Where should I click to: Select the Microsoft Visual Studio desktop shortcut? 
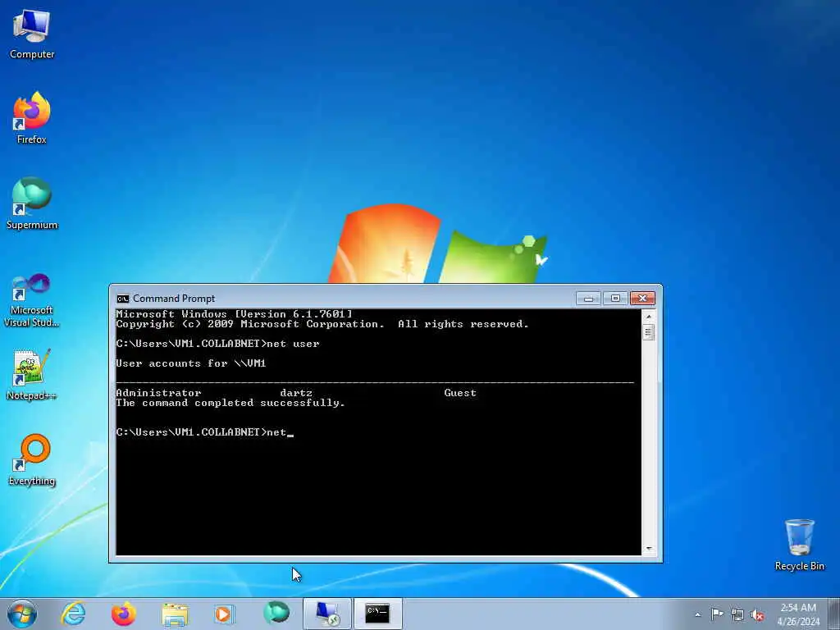[32, 300]
